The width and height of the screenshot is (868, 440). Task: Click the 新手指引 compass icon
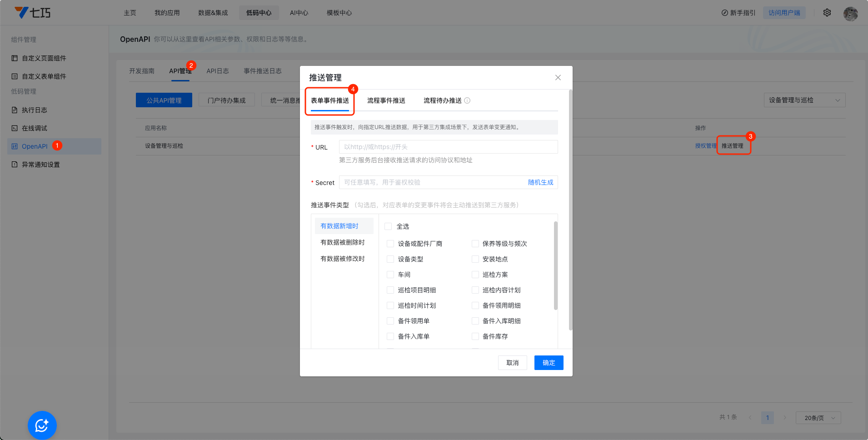pos(724,13)
